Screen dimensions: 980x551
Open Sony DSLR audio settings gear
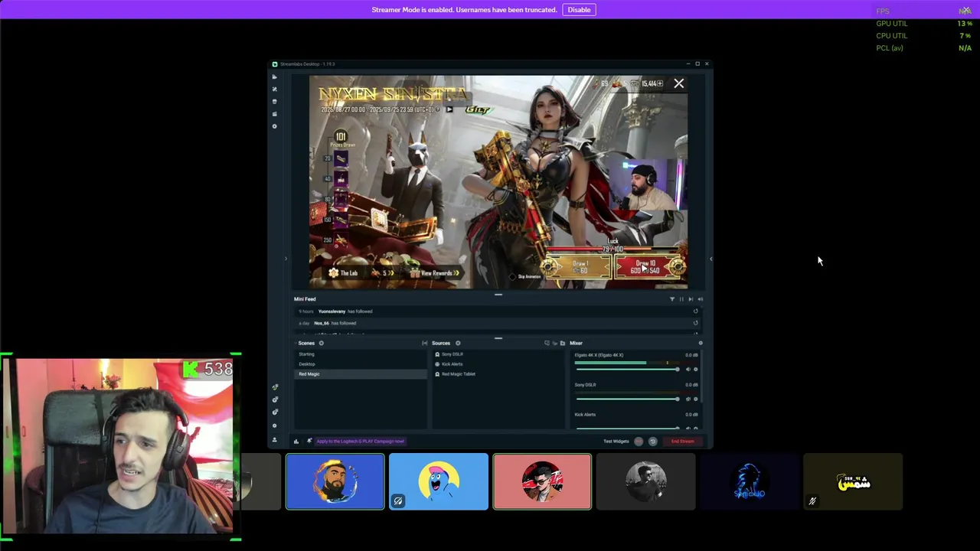point(695,399)
